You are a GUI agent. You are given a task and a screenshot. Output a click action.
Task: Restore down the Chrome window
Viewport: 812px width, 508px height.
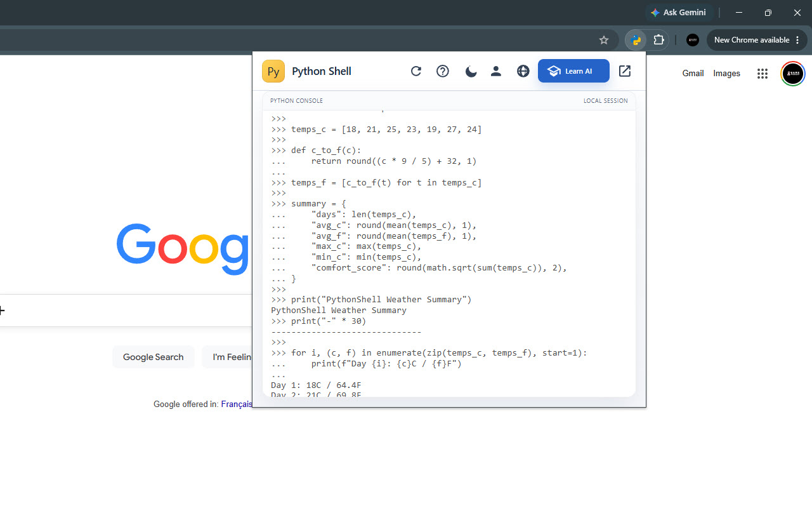point(768,13)
